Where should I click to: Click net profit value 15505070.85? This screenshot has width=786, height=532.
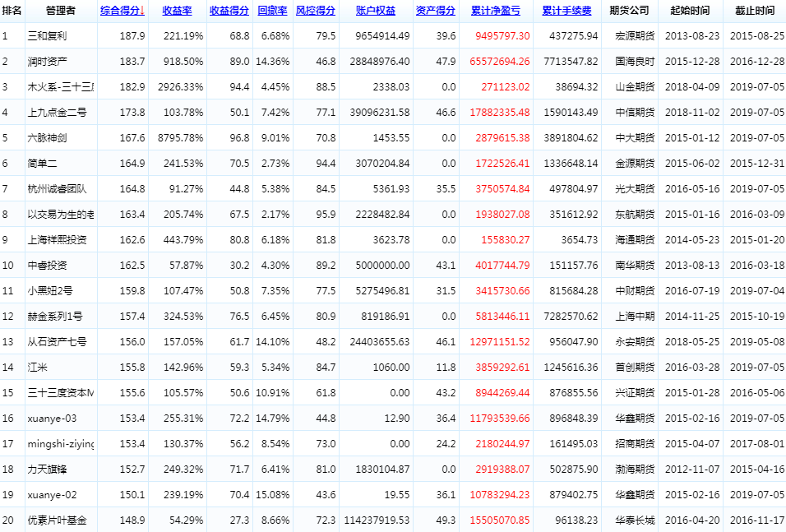point(500,520)
